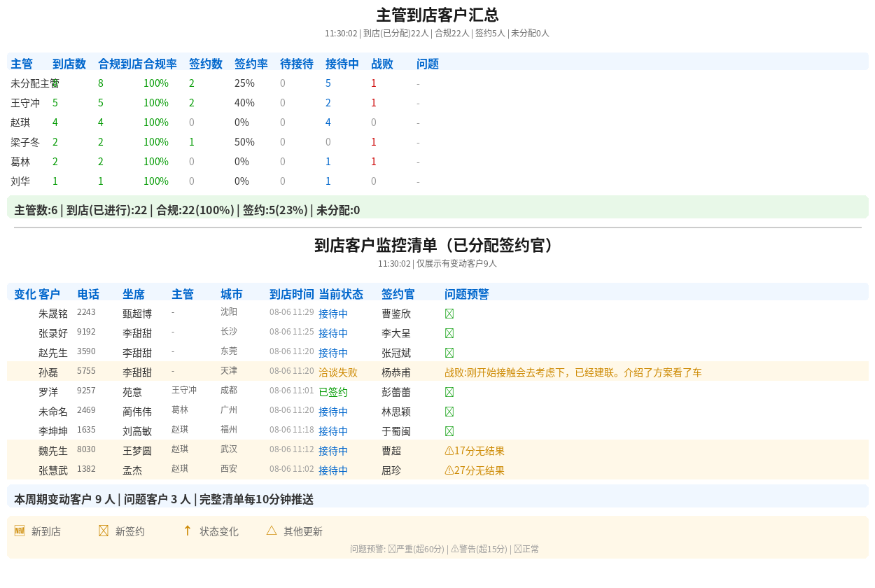Screen dimensions: 875x588
Task: Click the 警告(超15分) icon in footer legend
Action: (455, 549)
